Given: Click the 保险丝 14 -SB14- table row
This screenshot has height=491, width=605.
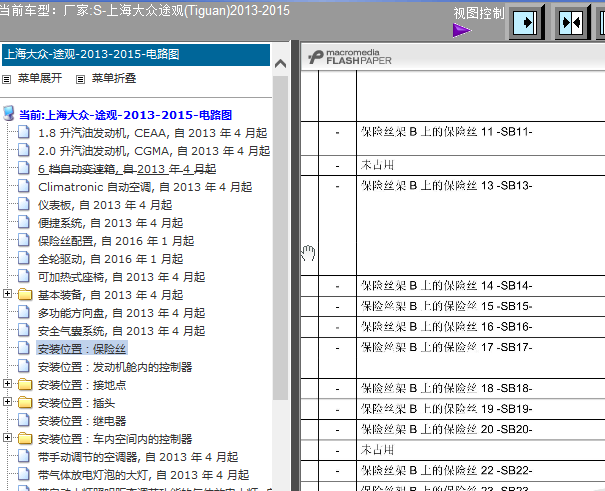Looking at the screenshot, I should coord(453,286).
